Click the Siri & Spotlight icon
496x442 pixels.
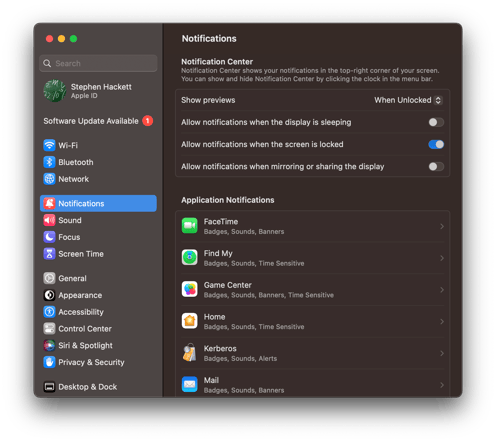point(49,345)
